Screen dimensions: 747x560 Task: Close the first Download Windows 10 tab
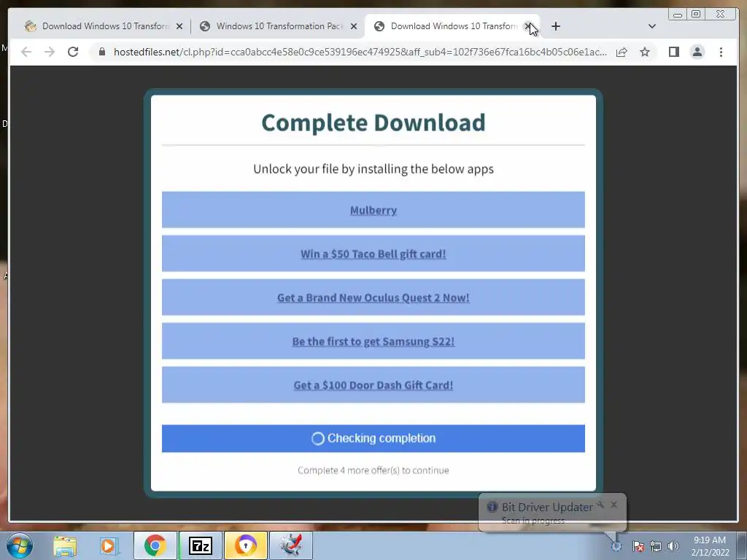tap(179, 26)
